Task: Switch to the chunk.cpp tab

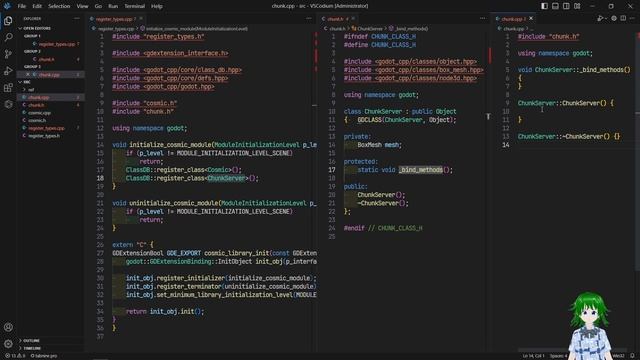Action: tap(513, 19)
